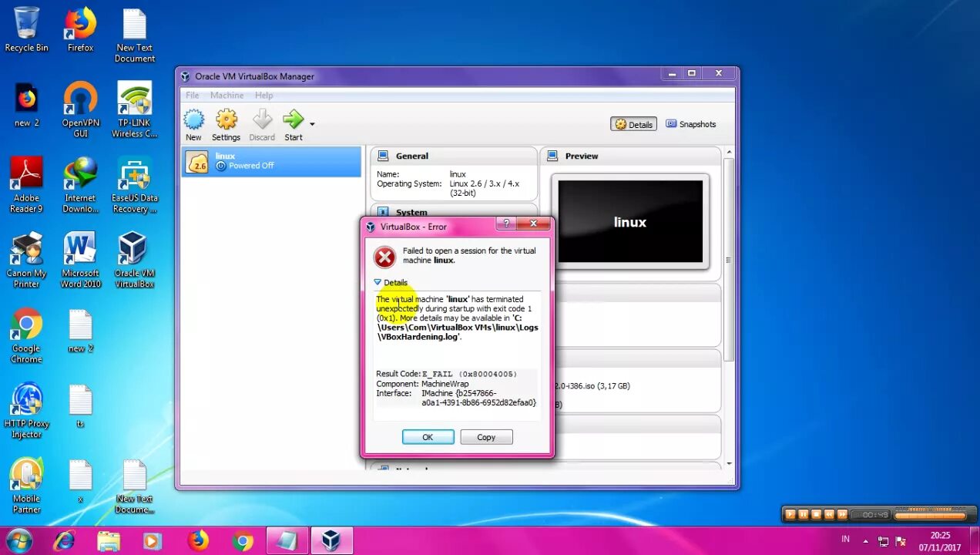Open the Machine menu

pyautogui.click(x=227, y=95)
